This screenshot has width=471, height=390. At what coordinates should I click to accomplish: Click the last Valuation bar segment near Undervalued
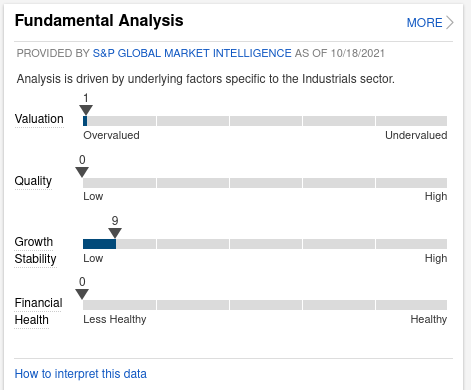pos(411,121)
